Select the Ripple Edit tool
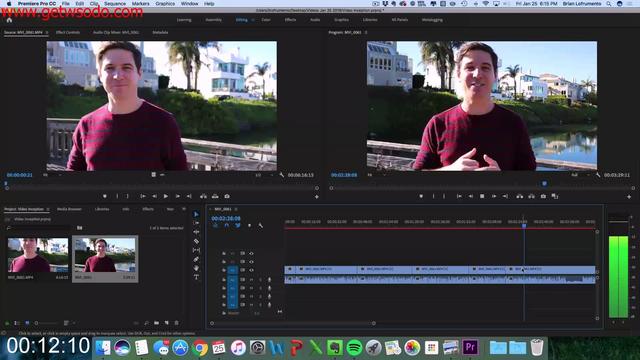Image resolution: width=640 pixels, height=360 pixels. tap(196, 232)
